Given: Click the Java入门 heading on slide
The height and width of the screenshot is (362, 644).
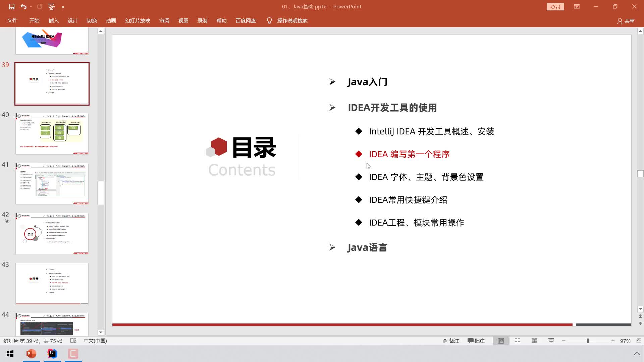Looking at the screenshot, I should pyautogui.click(x=367, y=82).
